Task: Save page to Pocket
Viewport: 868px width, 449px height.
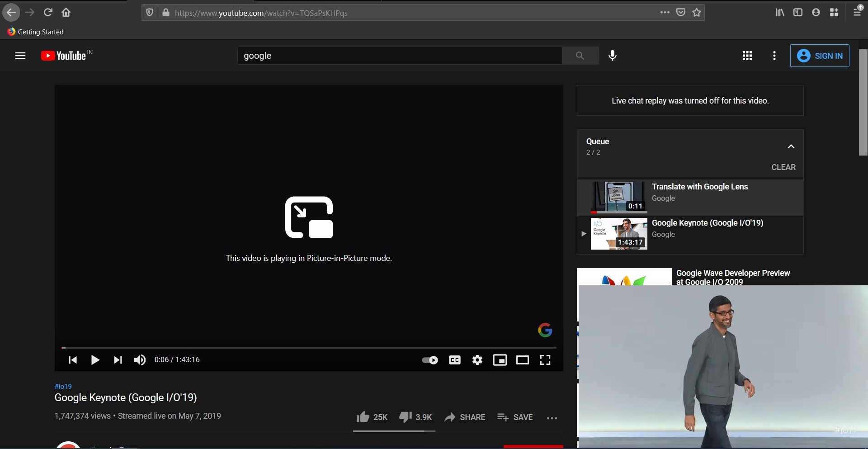Action: coord(681,12)
